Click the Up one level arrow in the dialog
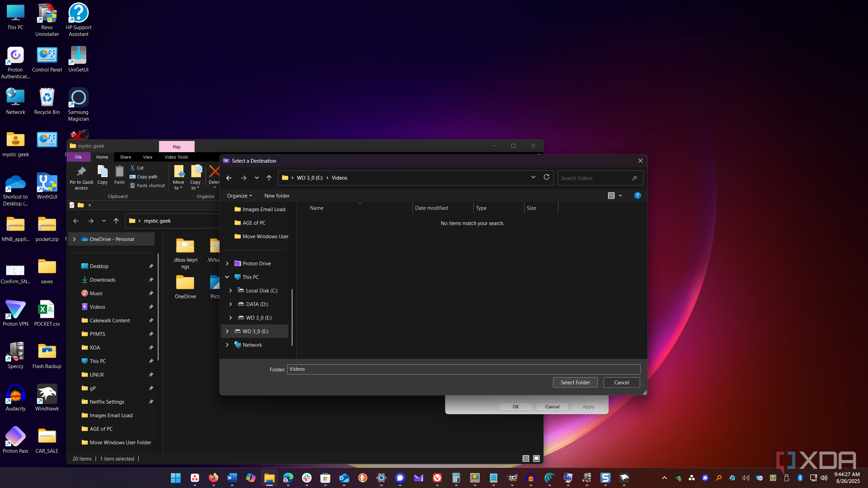 tap(269, 178)
